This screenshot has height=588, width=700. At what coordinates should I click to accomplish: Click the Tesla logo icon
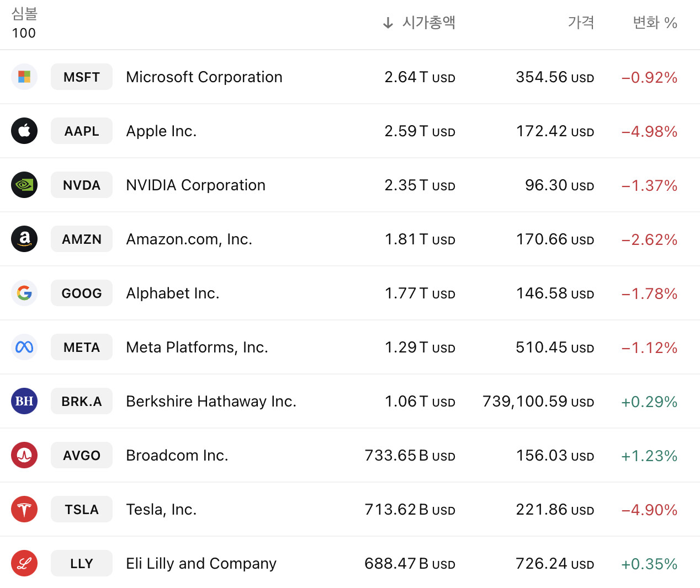coord(24,509)
